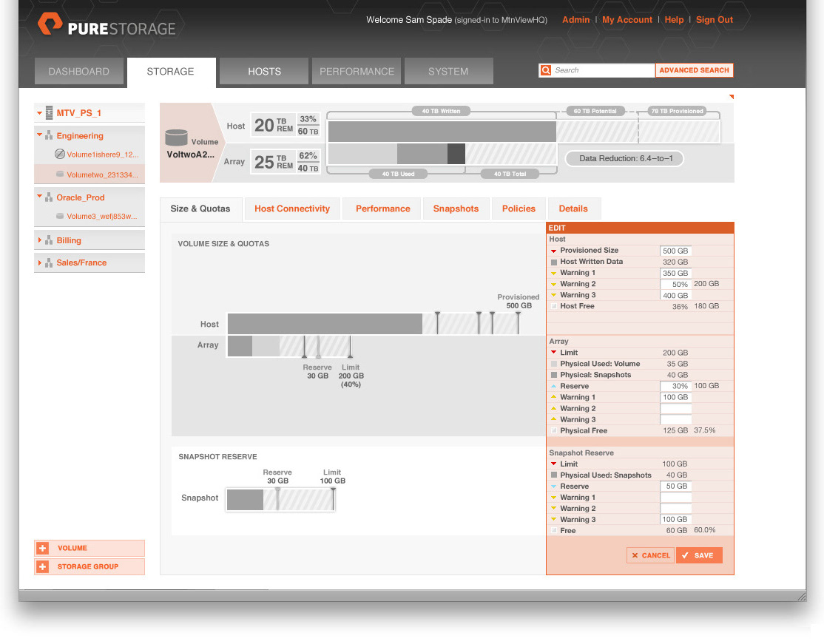Viewport: 824px width, 644px height.
Task: Expand the Sales/France group arrow
Action: pyautogui.click(x=39, y=262)
